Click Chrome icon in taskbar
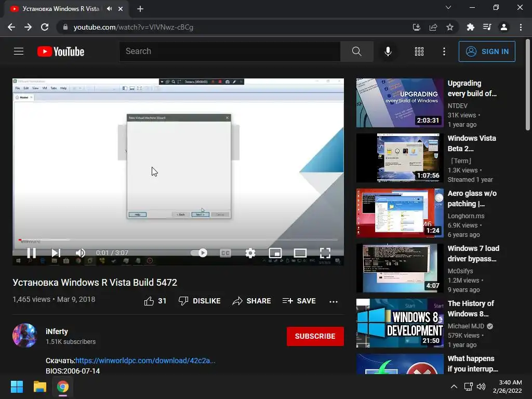This screenshot has width=532, height=399. (x=63, y=387)
